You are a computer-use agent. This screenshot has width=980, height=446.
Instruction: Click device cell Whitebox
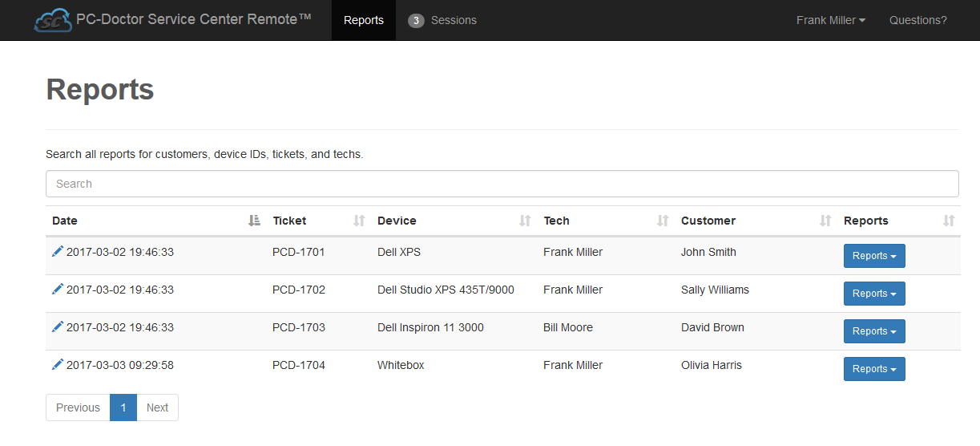[x=401, y=365]
